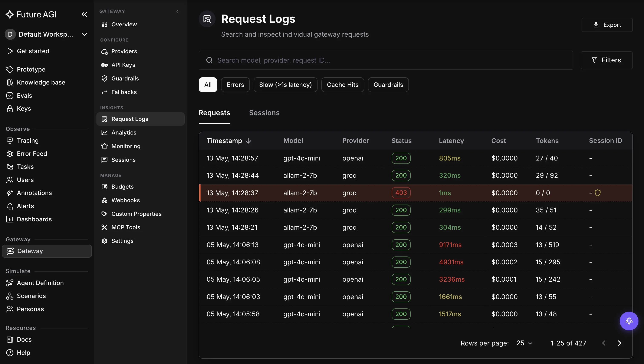This screenshot has width=644, height=364.
Task: Open the Filters panel
Action: tap(606, 60)
